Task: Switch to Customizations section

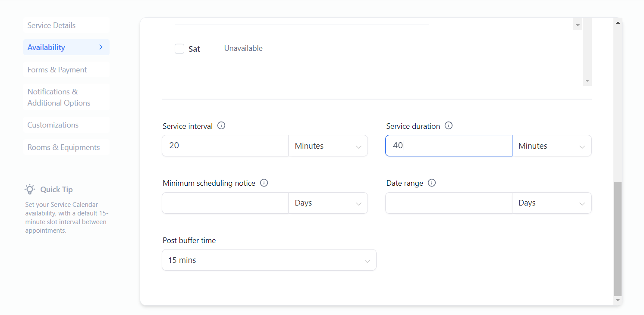Action: (x=53, y=125)
